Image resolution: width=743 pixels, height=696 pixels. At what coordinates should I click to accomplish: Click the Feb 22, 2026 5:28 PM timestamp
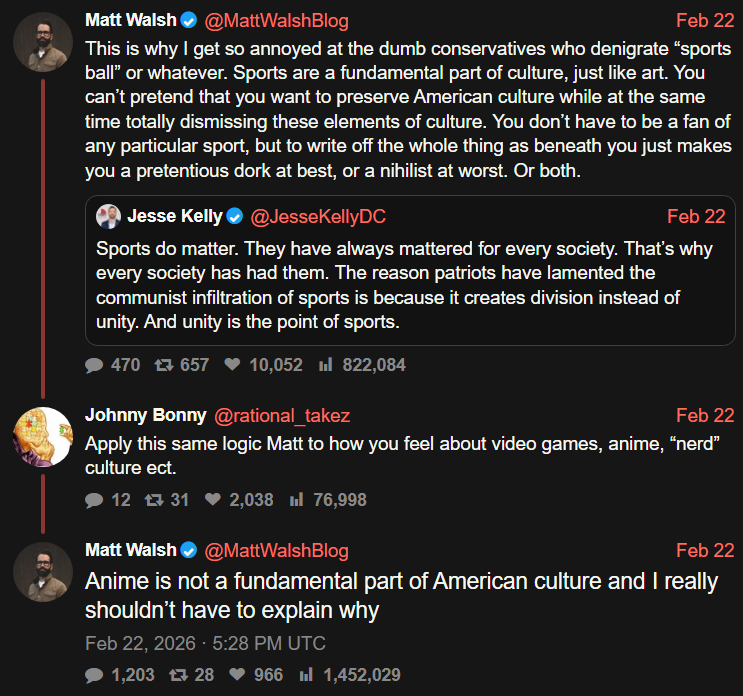click(x=205, y=643)
